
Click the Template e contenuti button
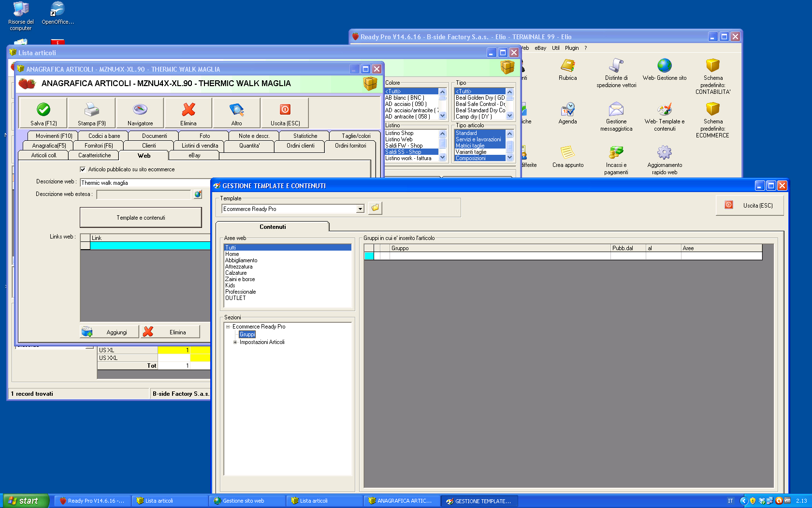coord(141,218)
